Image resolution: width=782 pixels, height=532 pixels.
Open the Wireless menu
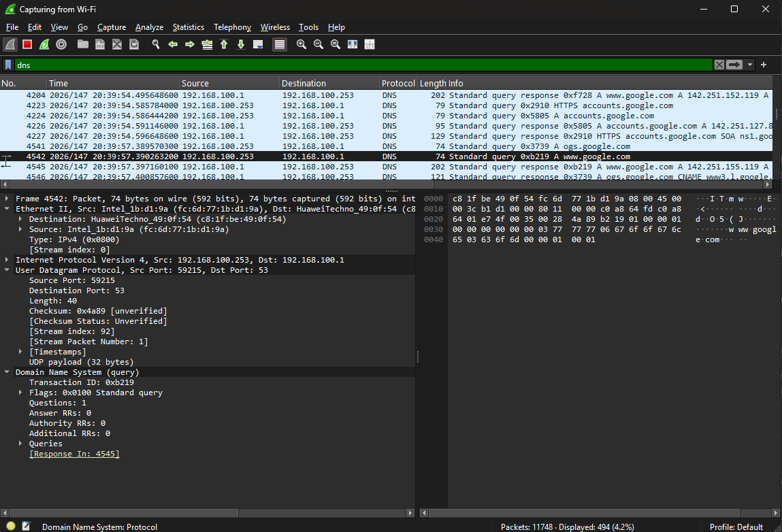275,27
